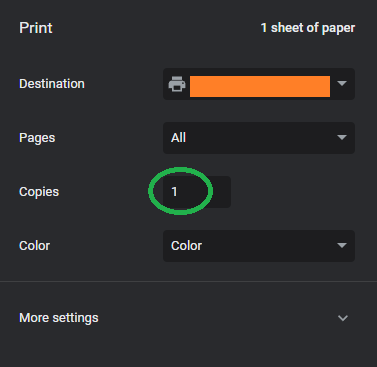The width and height of the screenshot is (377, 367).
Task: Click the Color label on the left
Action: coord(34,246)
